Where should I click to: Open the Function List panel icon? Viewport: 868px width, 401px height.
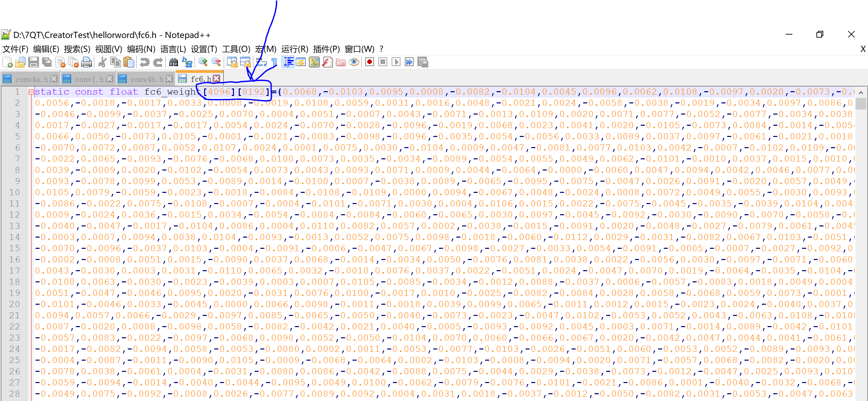327,62
